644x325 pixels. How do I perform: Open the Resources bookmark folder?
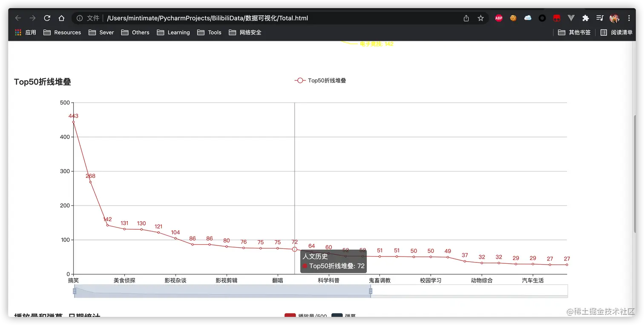tap(62, 32)
